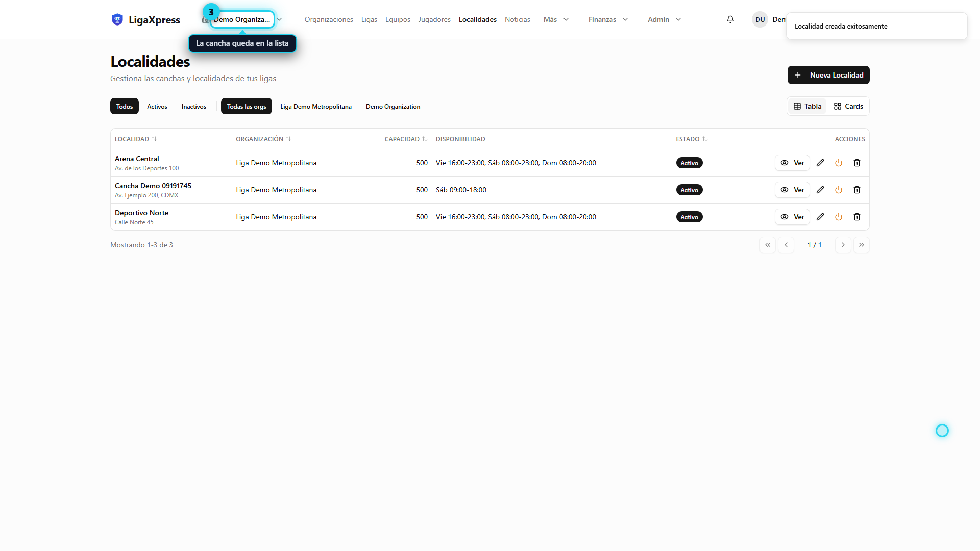This screenshot has width=980, height=551.
Task: Click the LigaXpress shield logo
Action: click(117, 19)
